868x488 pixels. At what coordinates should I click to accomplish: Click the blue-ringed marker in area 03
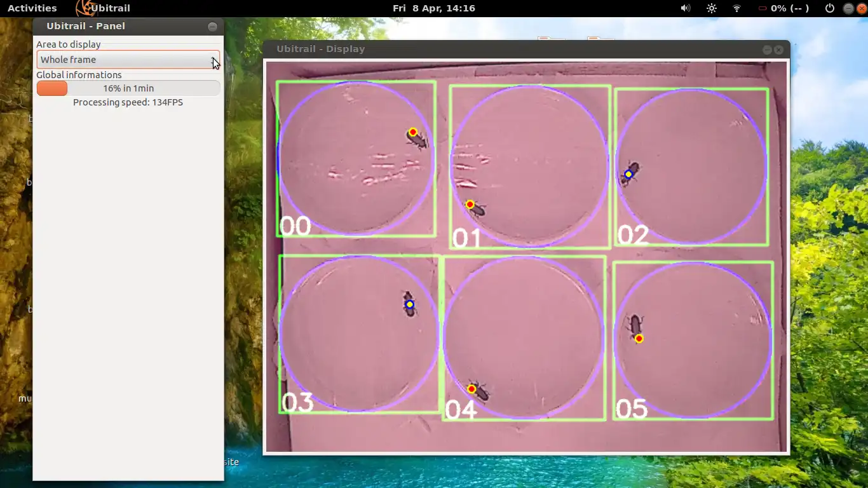(410, 304)
